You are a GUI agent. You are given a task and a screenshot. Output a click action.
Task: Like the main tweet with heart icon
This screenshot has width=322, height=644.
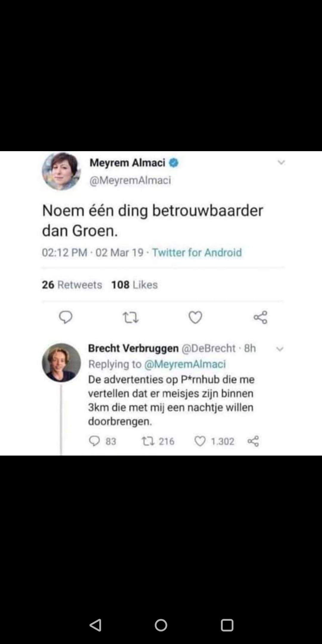[x=196, y=317]
